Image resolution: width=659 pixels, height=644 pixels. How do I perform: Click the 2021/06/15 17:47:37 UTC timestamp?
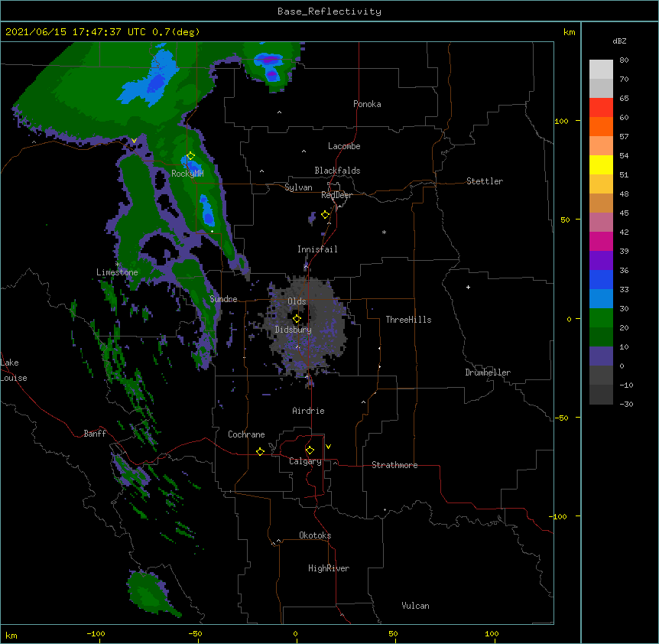76,32
